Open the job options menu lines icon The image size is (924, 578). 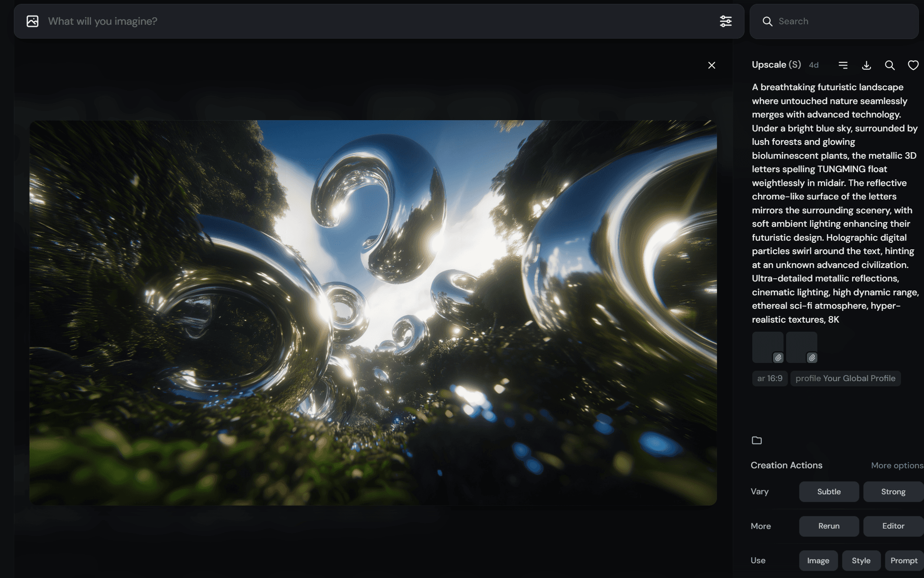(843, 65)
